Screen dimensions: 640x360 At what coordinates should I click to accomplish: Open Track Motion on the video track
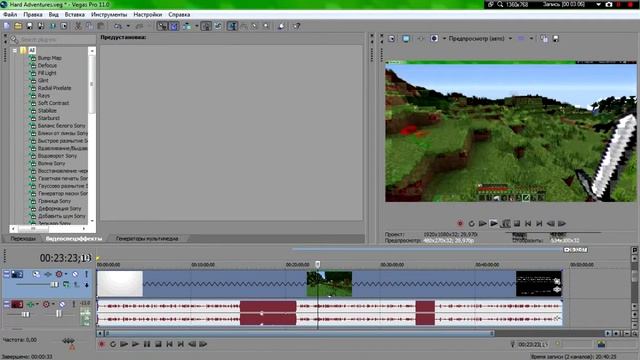[36, 274]
